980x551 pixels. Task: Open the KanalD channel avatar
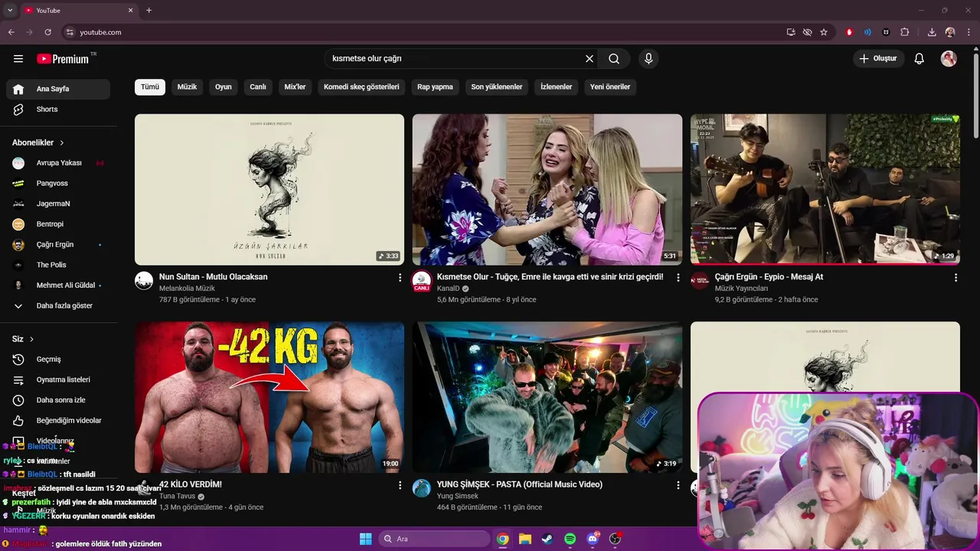[422, 281]
